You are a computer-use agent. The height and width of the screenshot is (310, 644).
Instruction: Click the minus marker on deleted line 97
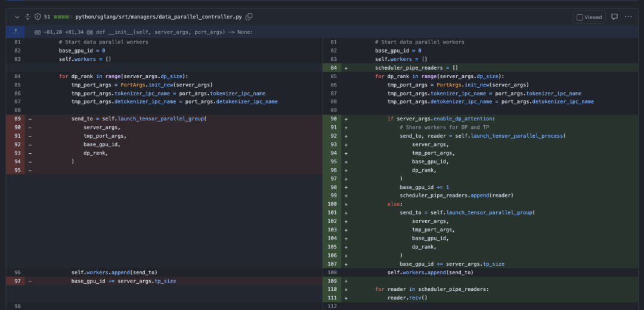[30, 281]
